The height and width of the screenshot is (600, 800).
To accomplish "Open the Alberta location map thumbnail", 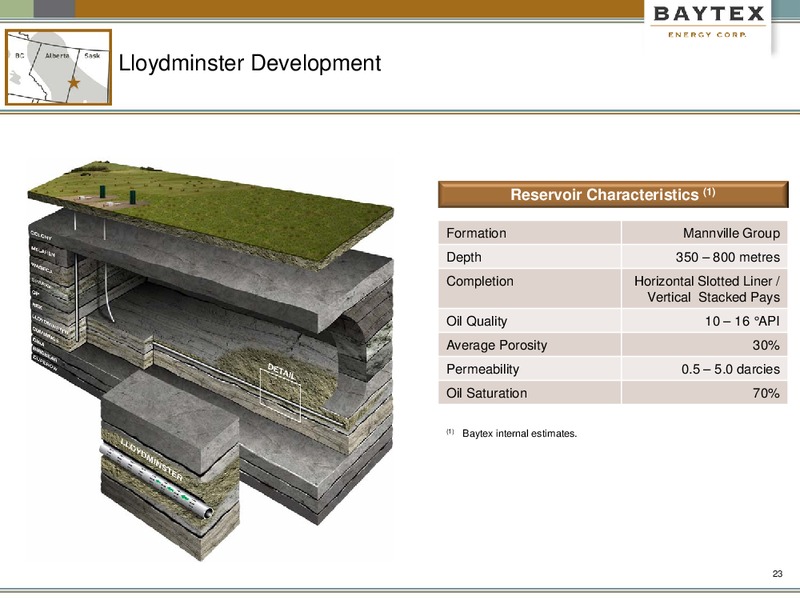I will pyautogui.click(x=58, y=67).
